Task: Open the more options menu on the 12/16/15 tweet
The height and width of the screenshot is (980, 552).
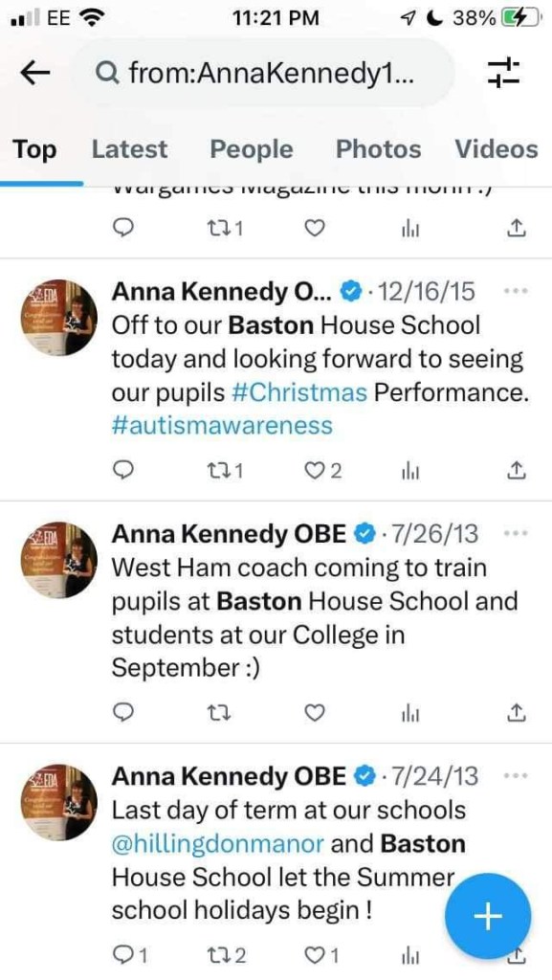Action: coord(516,291)
